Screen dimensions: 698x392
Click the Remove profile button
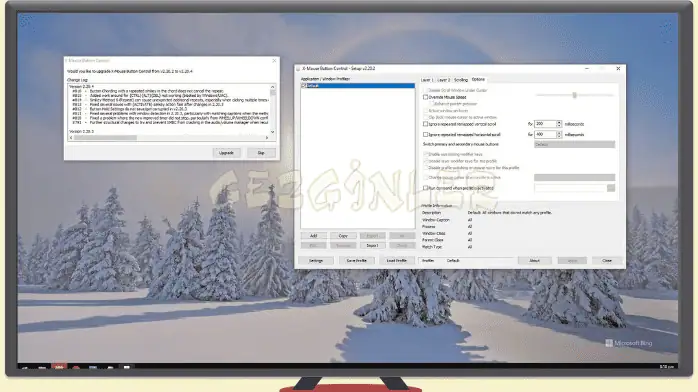[x=343, y=245]
